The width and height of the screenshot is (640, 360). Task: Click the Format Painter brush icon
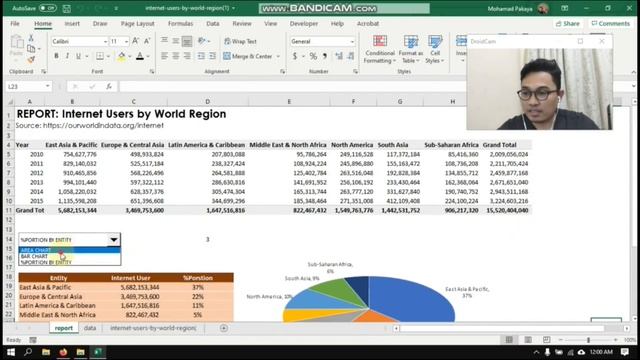(x=31, y=60)
